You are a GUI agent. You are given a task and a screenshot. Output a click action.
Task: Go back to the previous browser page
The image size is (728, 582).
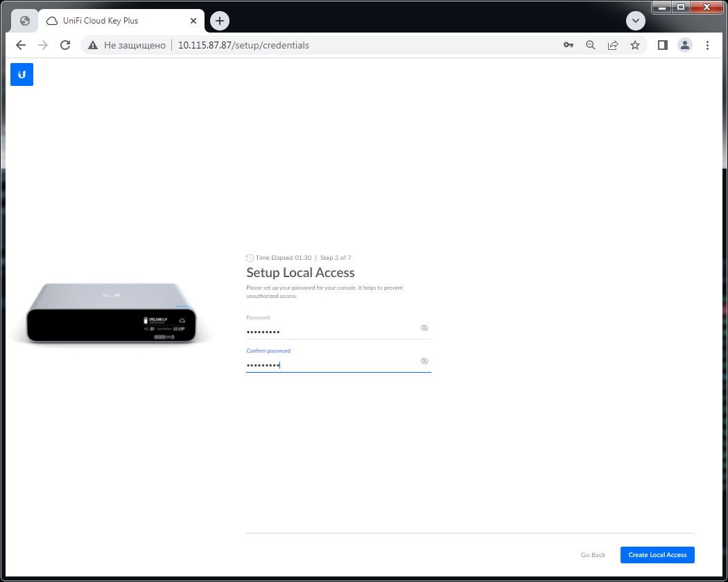coord(21,45)
